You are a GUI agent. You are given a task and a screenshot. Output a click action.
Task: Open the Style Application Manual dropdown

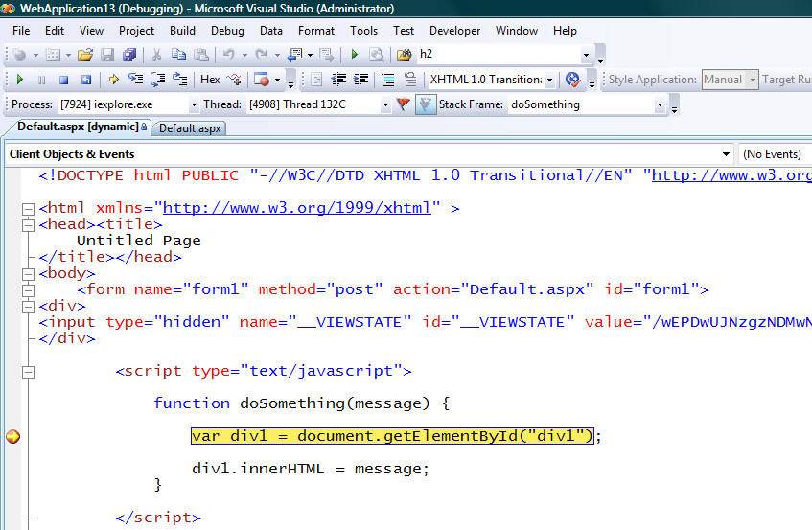click(x=753, y=80)
